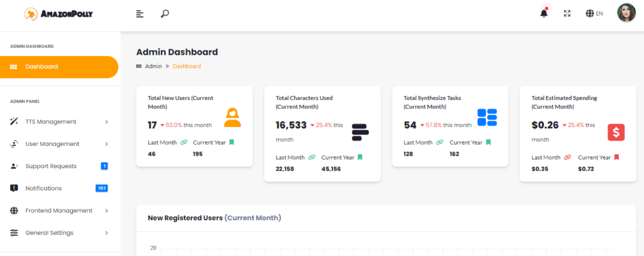The height and width of the screenshot is (256, 644).
Task: Toggle fullscreen mode icon
Action: coord(567,13)
